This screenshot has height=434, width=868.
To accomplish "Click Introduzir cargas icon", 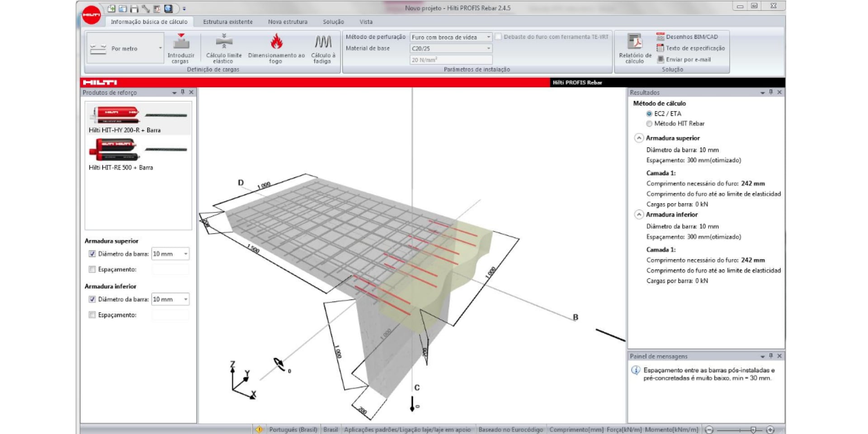I will coord(181,48).
